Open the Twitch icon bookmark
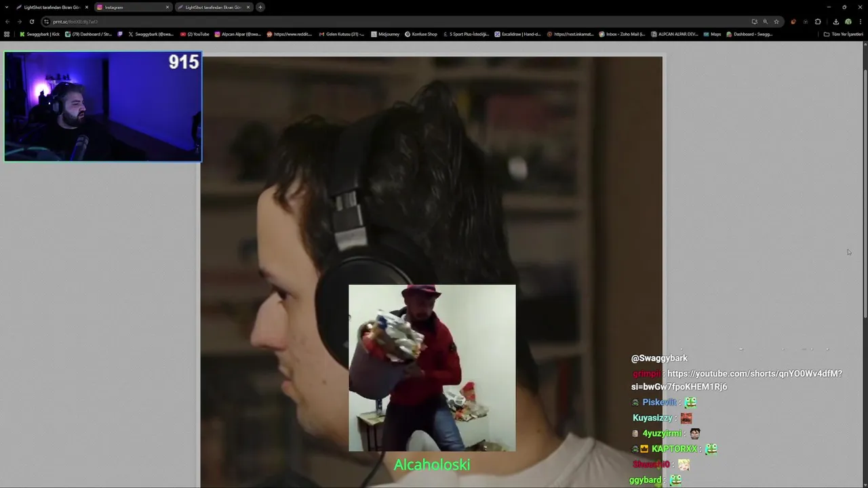 point(120,34)
